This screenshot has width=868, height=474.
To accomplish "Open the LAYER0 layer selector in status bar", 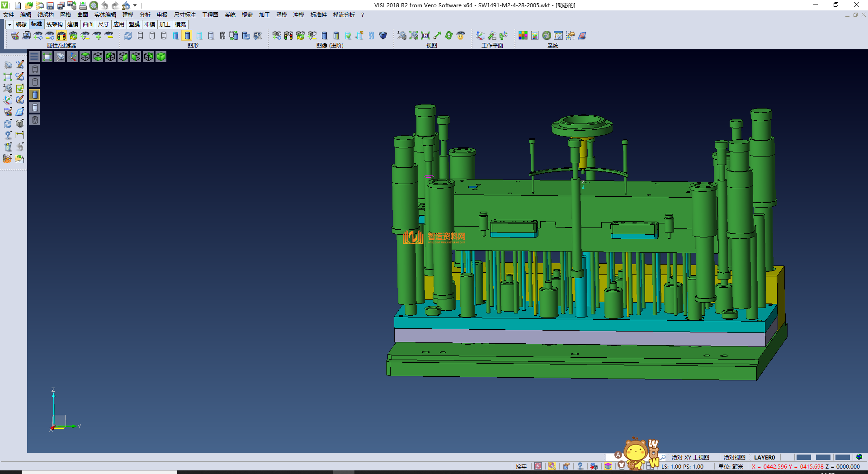I will tap(764, 457).
